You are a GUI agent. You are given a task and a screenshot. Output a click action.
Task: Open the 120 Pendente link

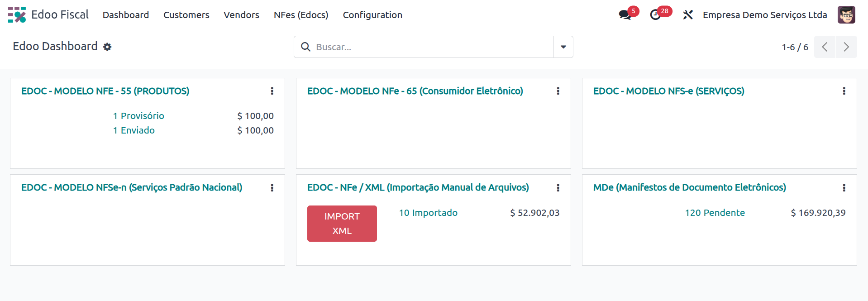tap(715, 213)
